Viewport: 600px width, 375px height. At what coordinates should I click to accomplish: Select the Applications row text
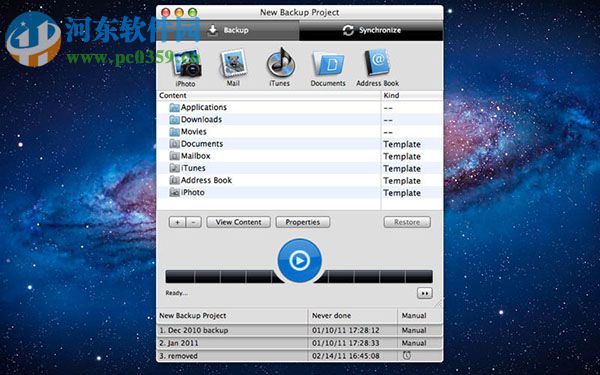(204, 108)
